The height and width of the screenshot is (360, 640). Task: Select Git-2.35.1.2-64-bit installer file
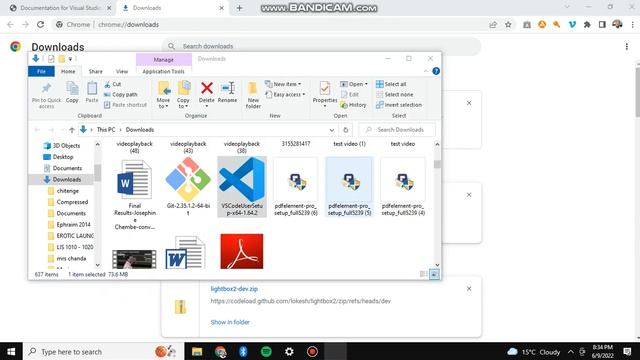(188, 187)
